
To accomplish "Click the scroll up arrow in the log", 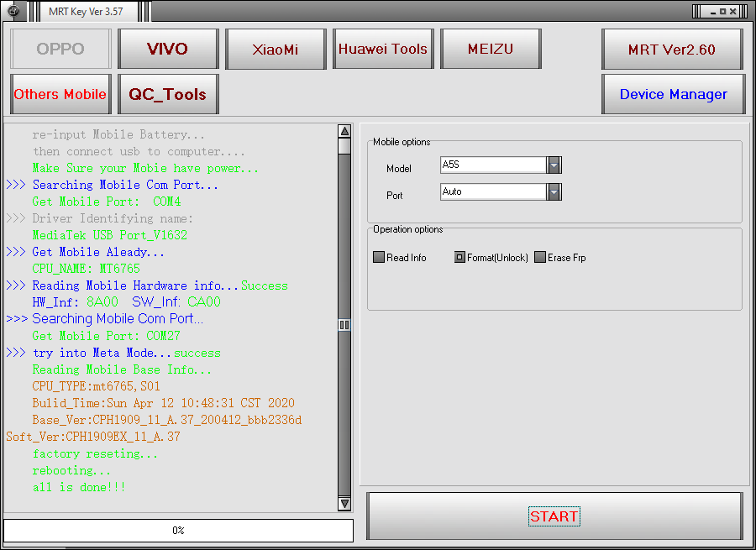I will pos(344,131).
